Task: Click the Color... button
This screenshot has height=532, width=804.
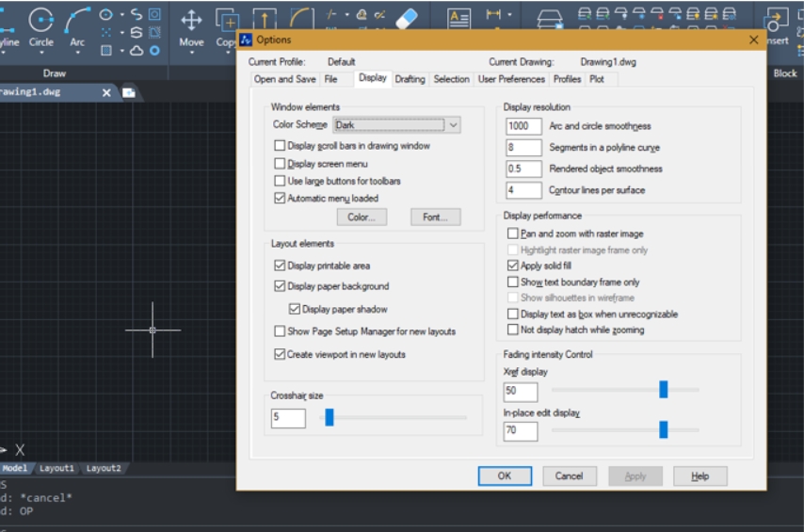Action: click(362, 217)
